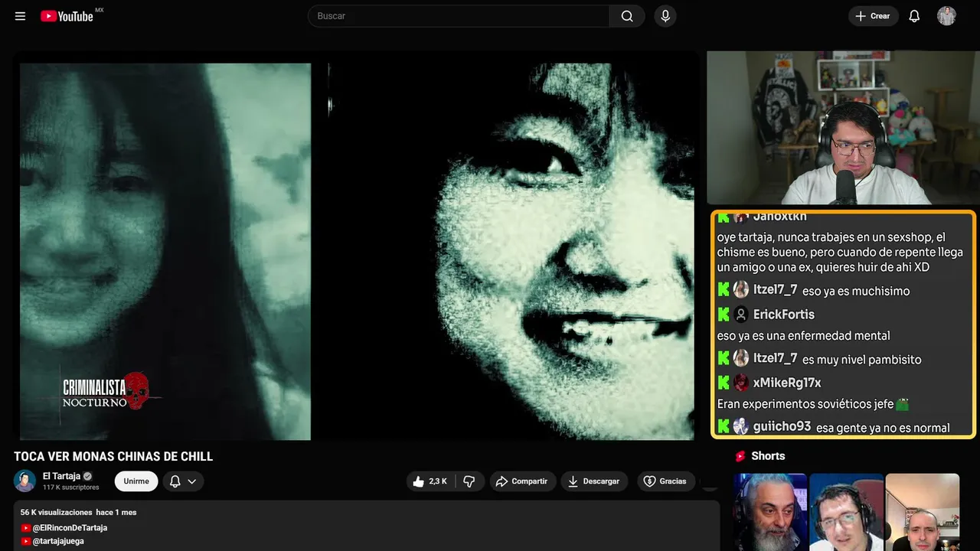The width and height of the screenshot is (980, 551).
Task: Start voice search with the microphone icon
Action: click(x=665, y=16)
